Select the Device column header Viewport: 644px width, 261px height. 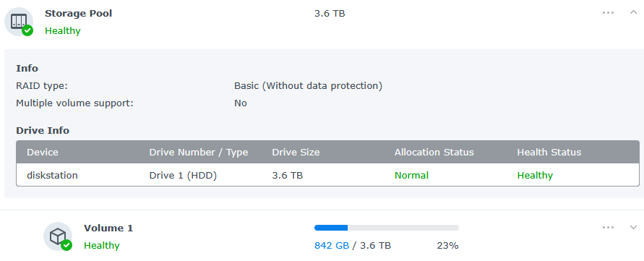pyautogui.click(x=43, y=152)
